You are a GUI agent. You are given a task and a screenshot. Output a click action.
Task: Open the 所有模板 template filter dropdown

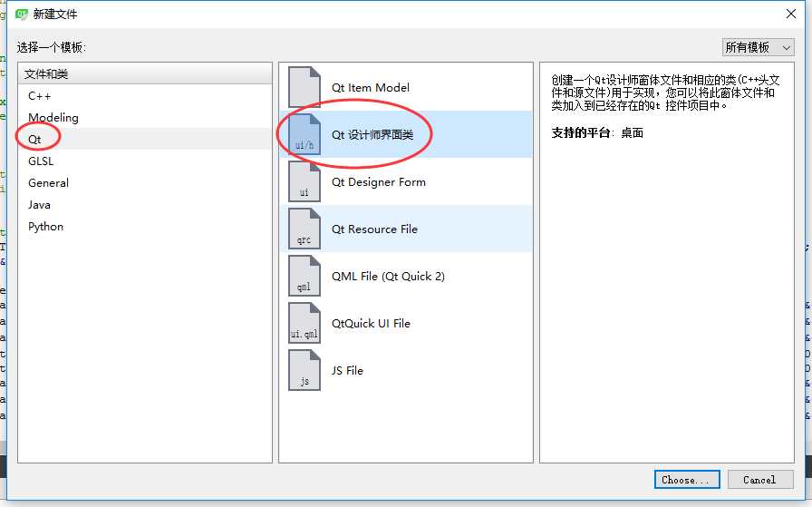pyautogui.click(x=759, y=47)
